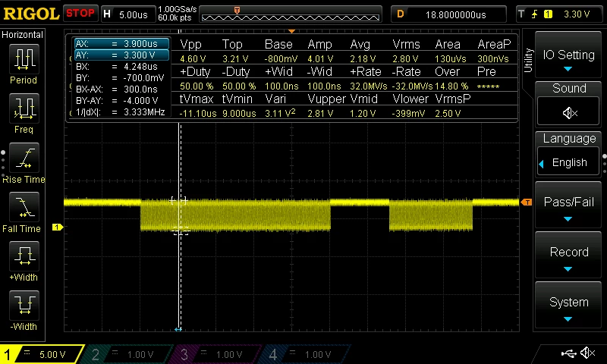The height and width of the screenshot is (364, 607).
Task: Click the VrmsP value 2.50 V
Action: (448, 113)
